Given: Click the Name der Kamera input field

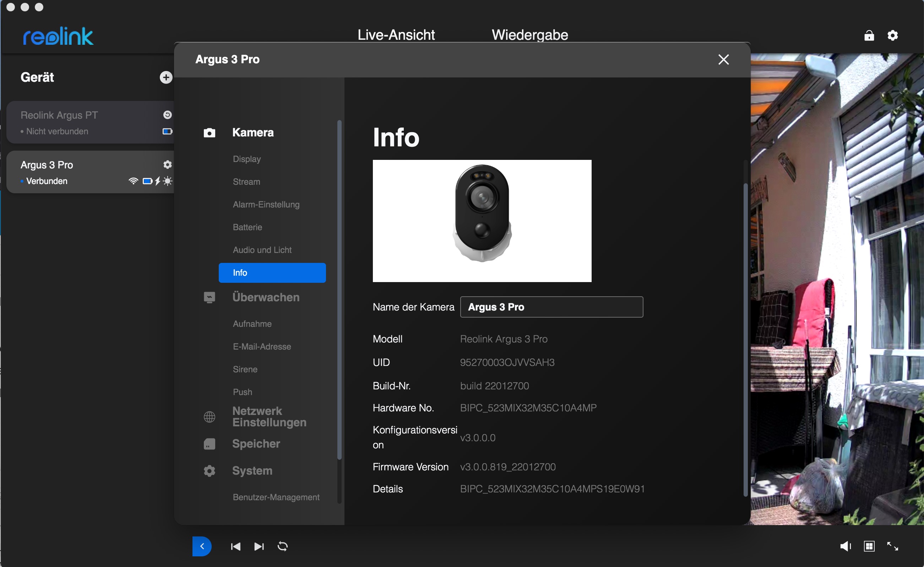Looking at the screenshot, I should (551, 307).
